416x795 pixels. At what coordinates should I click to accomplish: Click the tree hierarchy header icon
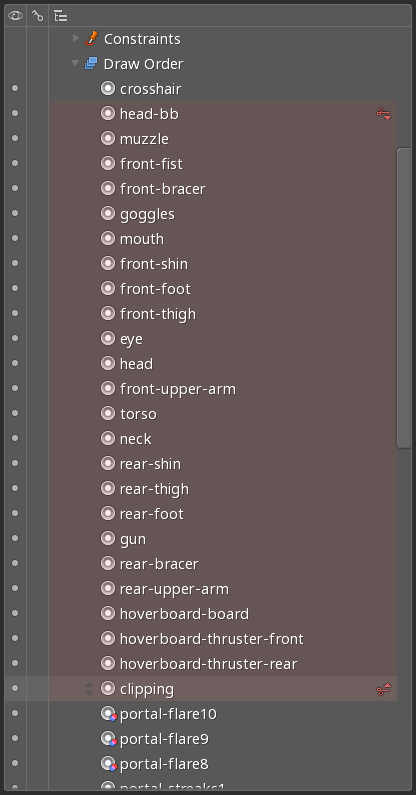tap(60, 16)
